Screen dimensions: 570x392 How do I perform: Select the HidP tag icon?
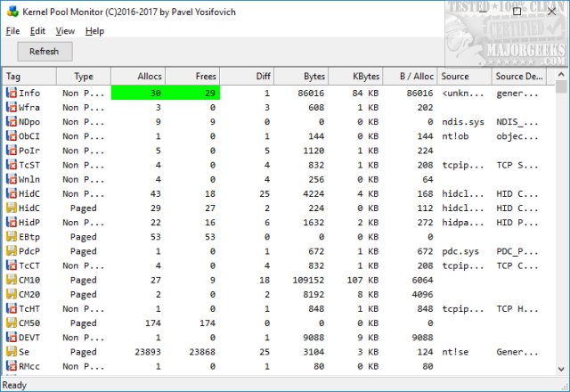[x=12, y=222]
